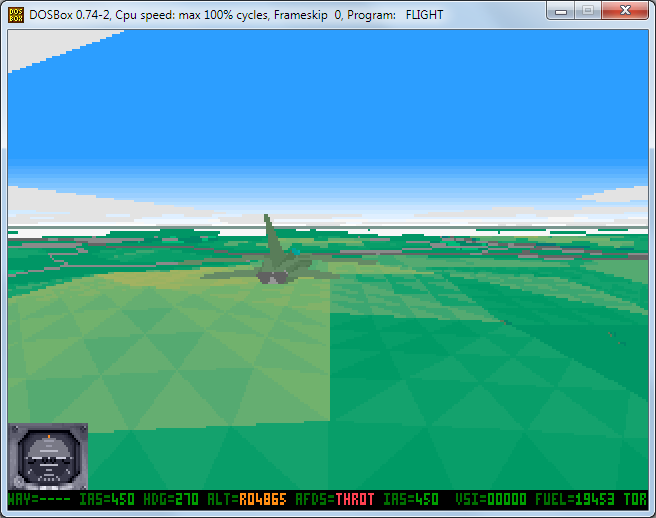Close the DOSBox window
The height and width of the screenshot is (518, 656).
tap(625, 11)
